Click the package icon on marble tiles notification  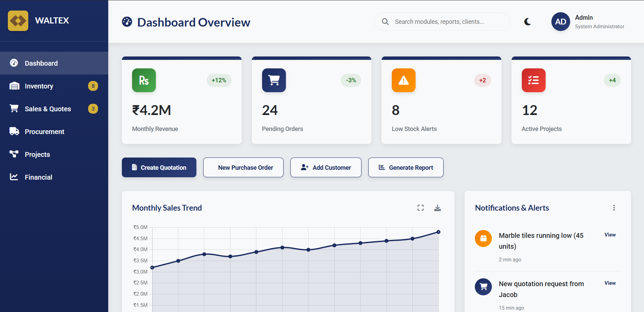[x=483, y=239]
